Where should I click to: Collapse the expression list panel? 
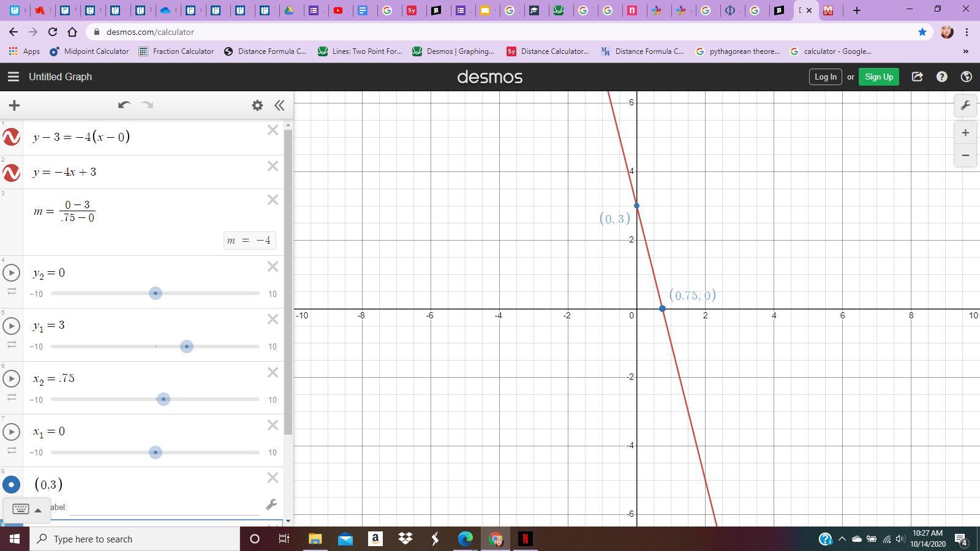(x=279, y=105)
